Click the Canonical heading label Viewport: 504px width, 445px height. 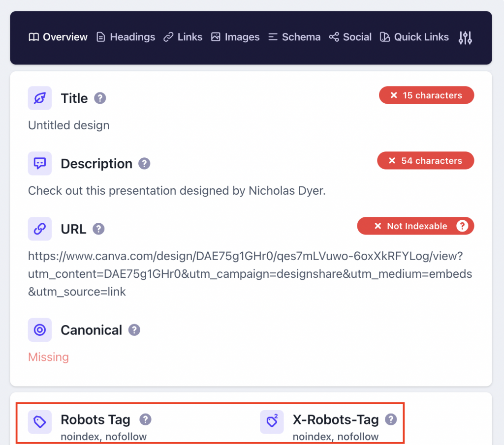pyautogui.click(x=91, y=330)
